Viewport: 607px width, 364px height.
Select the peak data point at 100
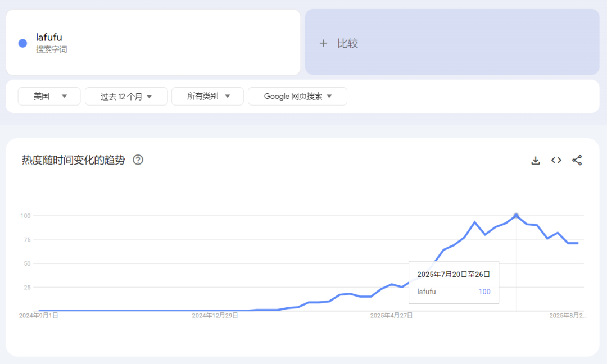pyautogui.click(x=516, y=216)
